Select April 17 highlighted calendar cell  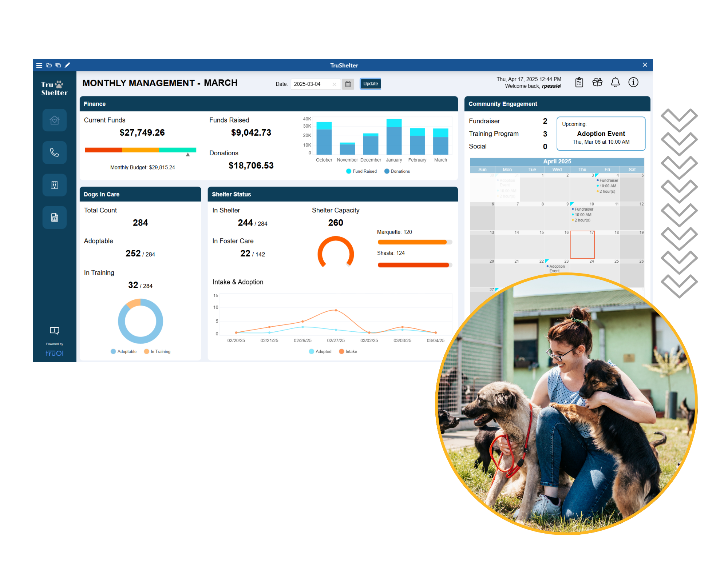[582, 245]
